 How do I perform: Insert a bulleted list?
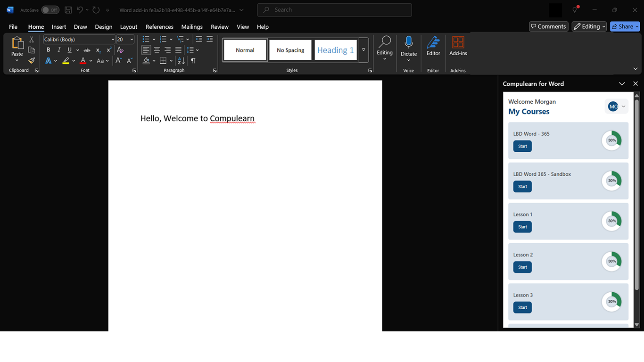[x=146, y=39]
